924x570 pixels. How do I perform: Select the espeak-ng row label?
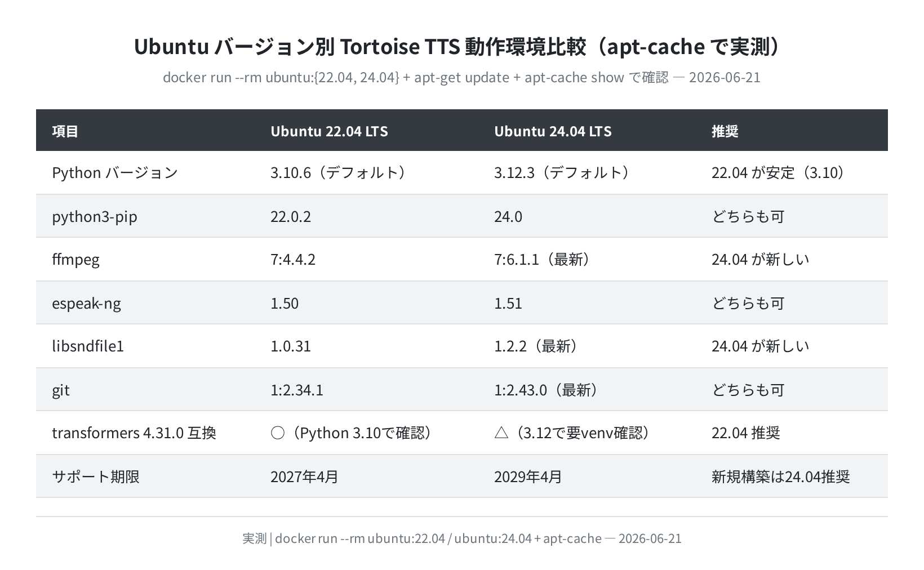[86, 303]
